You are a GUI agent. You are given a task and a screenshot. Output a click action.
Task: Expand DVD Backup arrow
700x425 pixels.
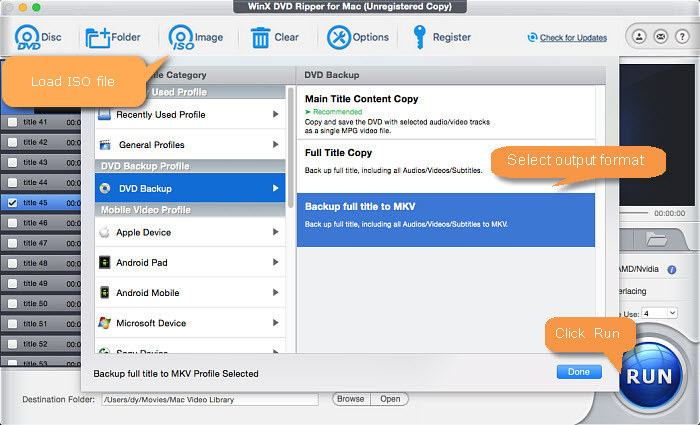click(x=275, y=188)
